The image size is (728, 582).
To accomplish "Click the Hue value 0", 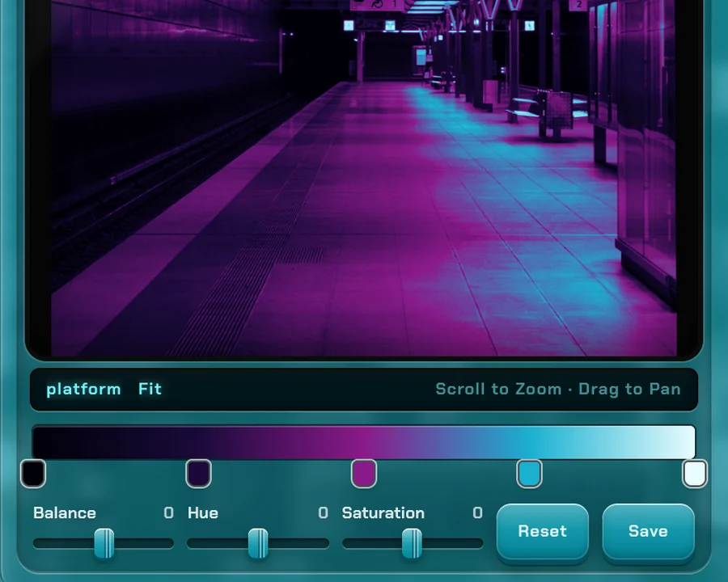I will click(323, 512).
